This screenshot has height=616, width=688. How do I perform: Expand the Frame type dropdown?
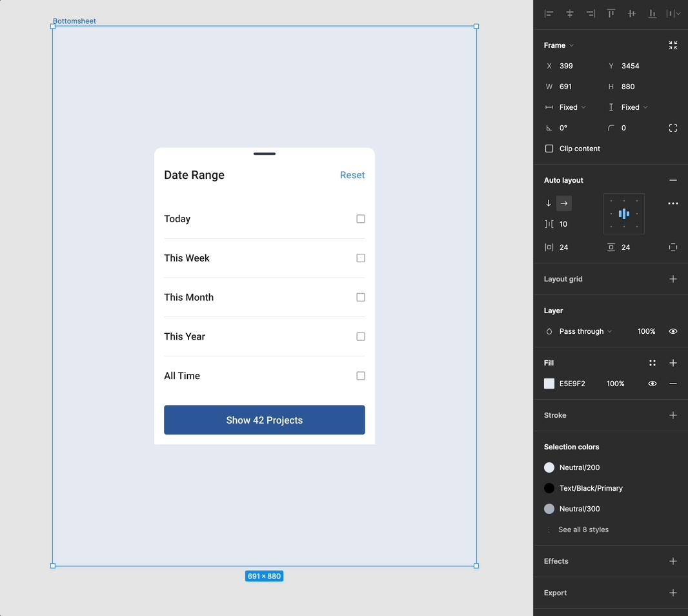[559, 45]
